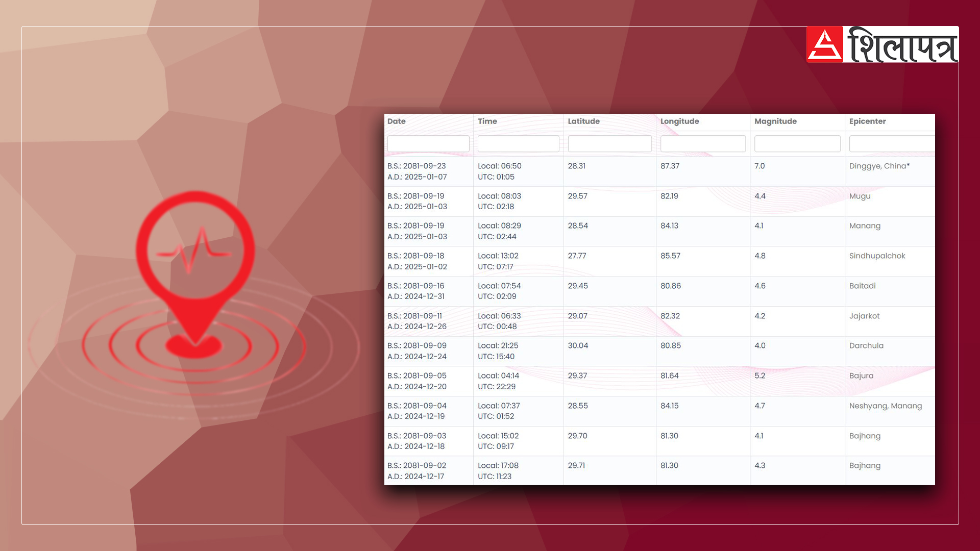
Task: Sort by the Latitude column header
Action: tap(584, 121)
